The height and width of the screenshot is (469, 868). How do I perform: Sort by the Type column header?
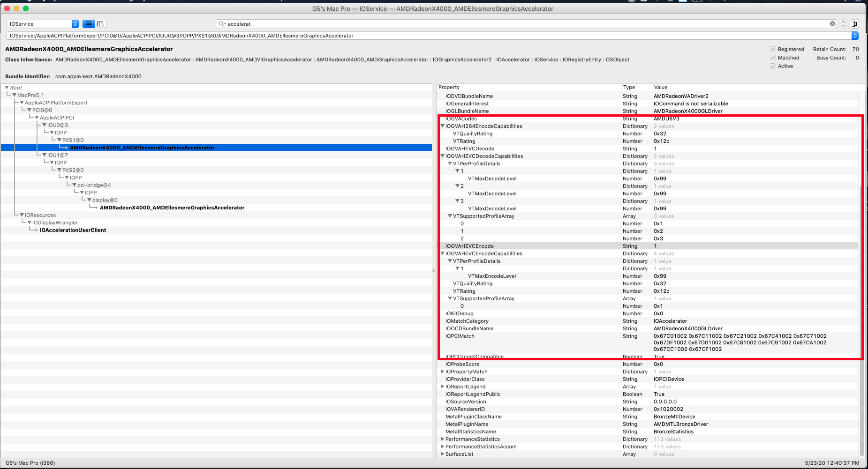tap(636, 88)
